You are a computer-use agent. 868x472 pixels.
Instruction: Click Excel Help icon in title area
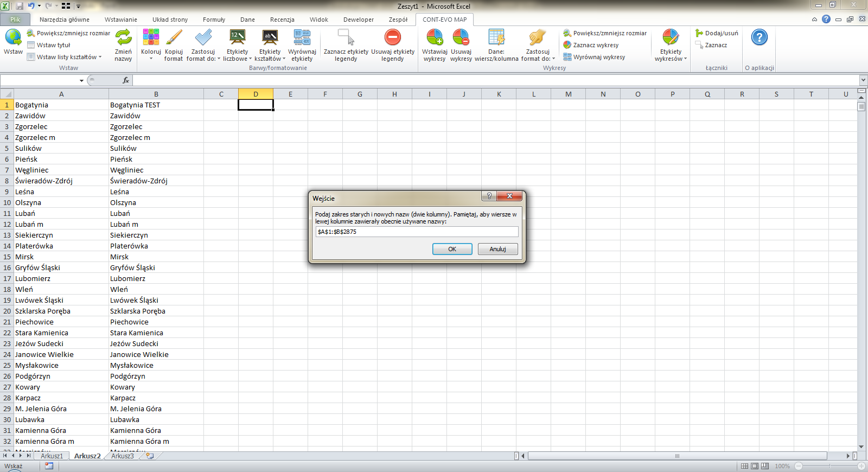click(826, 19)
